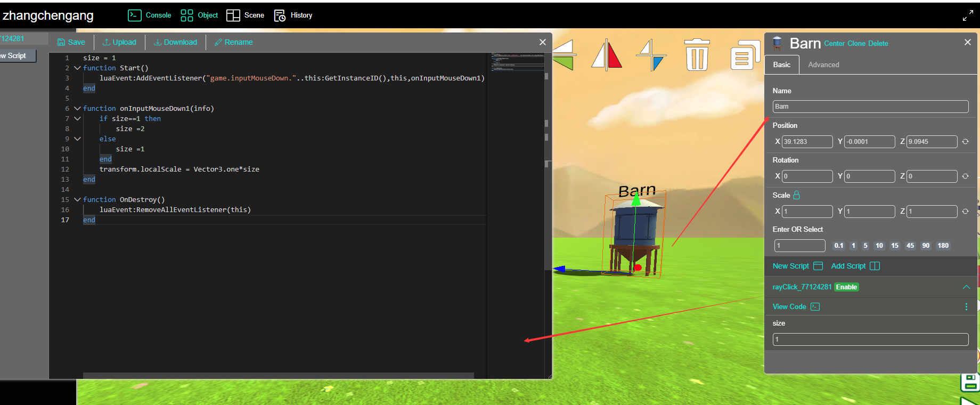Reset Scale values with the refresh icon
Screen dimensions: 980x405
965,212
